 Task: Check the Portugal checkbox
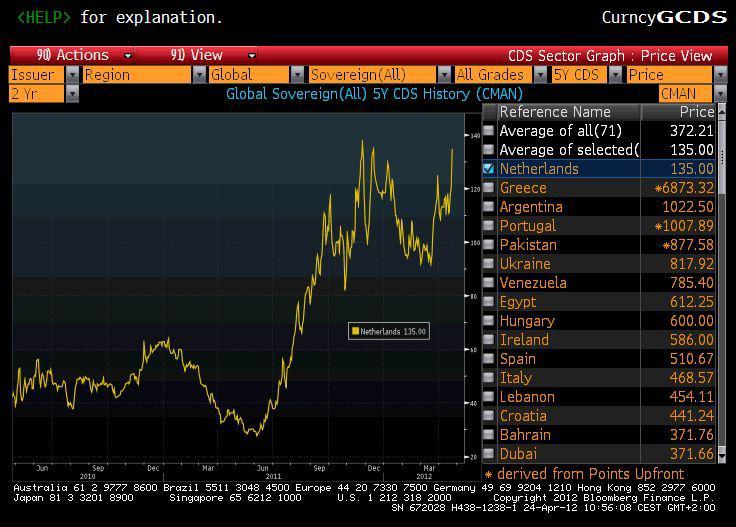coord(489,226)
